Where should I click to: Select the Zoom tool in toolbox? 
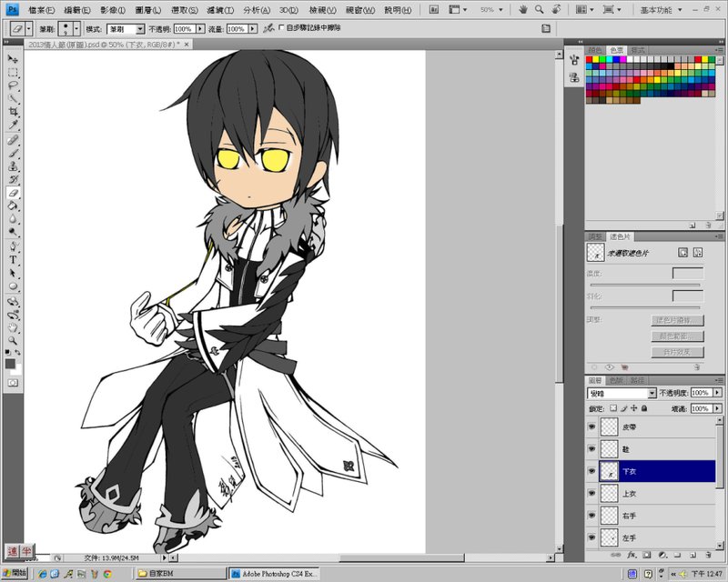point(13,341)
